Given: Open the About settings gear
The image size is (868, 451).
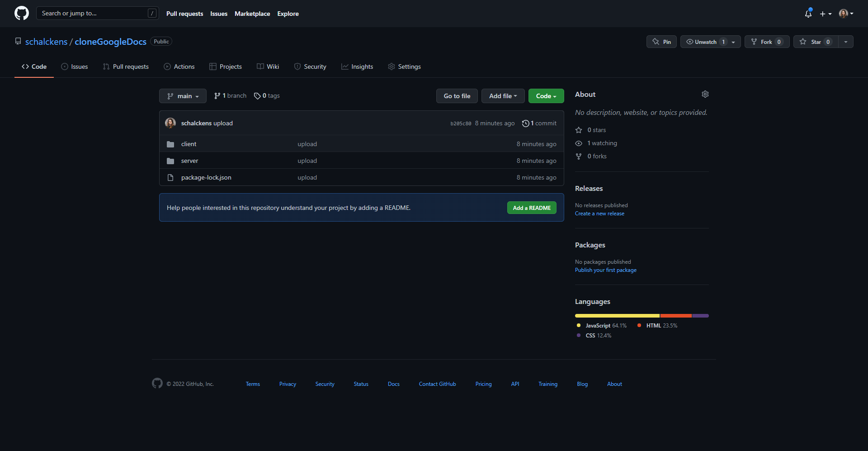Looking at the screenshot, I should pos(705,94).
